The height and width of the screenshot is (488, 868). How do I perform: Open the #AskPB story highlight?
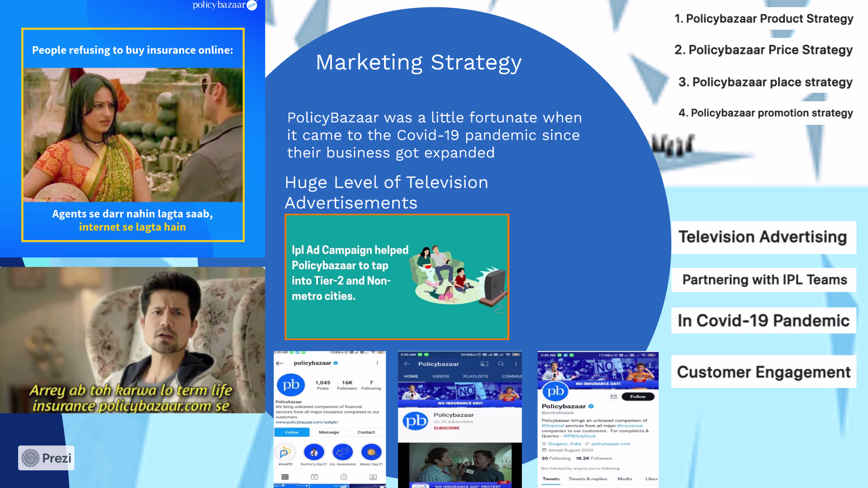(x=285, y=453)
